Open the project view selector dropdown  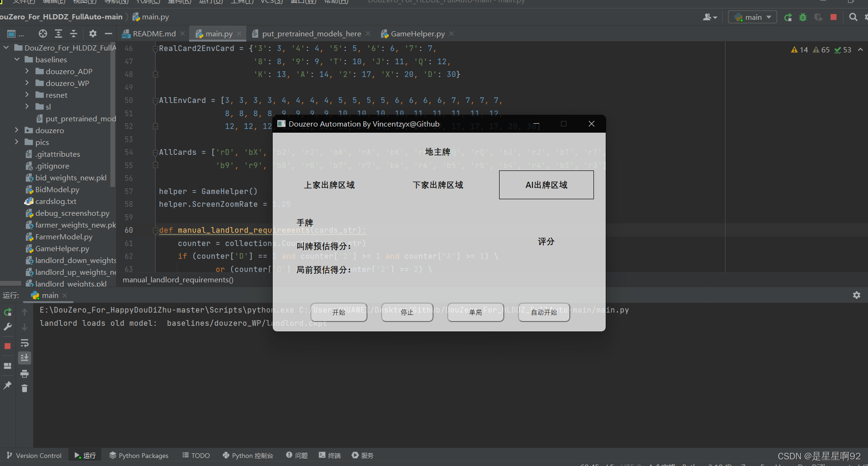coord(15,34)
